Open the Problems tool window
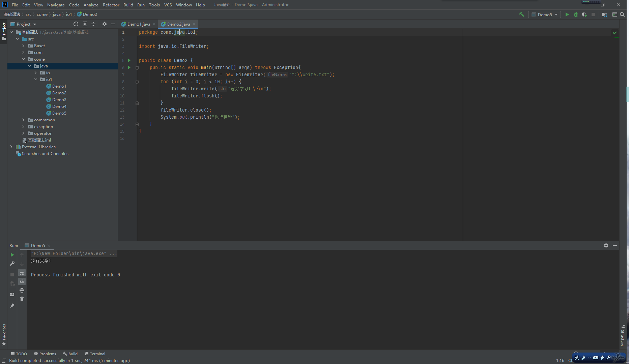Viewport: 629px width, 364px height. tap(45, 354)
